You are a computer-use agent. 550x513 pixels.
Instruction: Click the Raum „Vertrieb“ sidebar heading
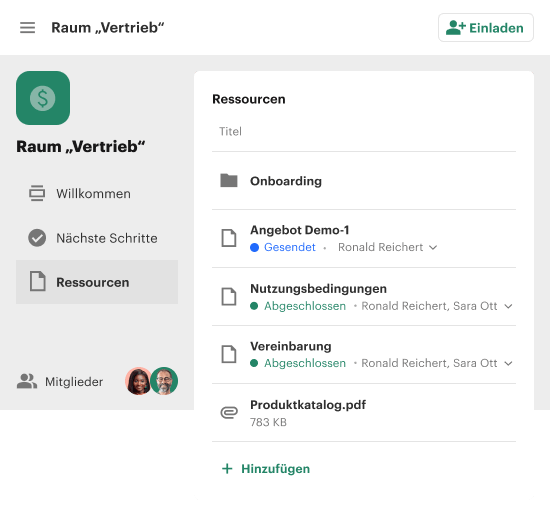(x=81, y=147)
